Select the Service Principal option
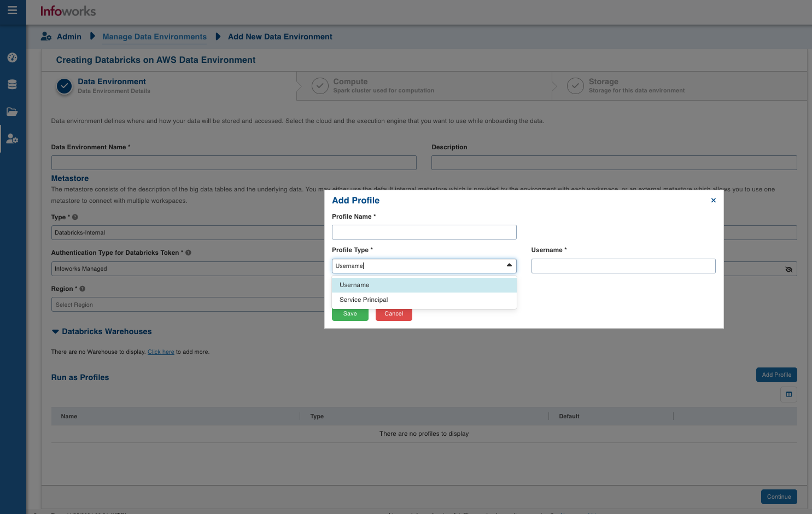Viewport: 812px width, 514px height. click(x=424, y=300)
